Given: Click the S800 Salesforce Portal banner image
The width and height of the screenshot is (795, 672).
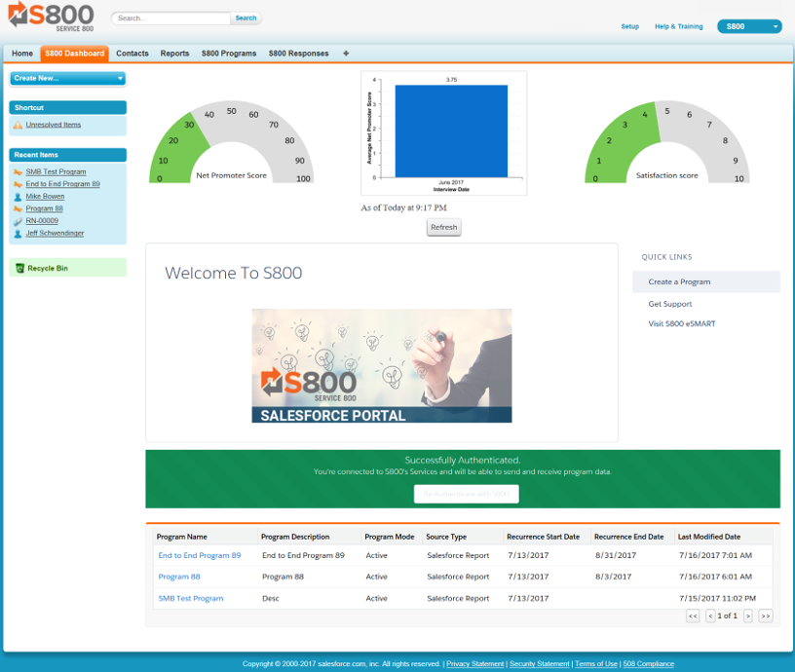Looking at the screenshot, I should click(382, 365).
